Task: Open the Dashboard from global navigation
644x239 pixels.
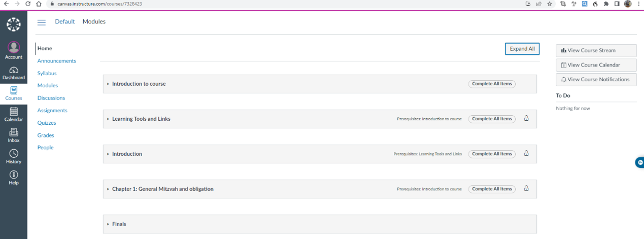Action: click(x=14, y=74)
